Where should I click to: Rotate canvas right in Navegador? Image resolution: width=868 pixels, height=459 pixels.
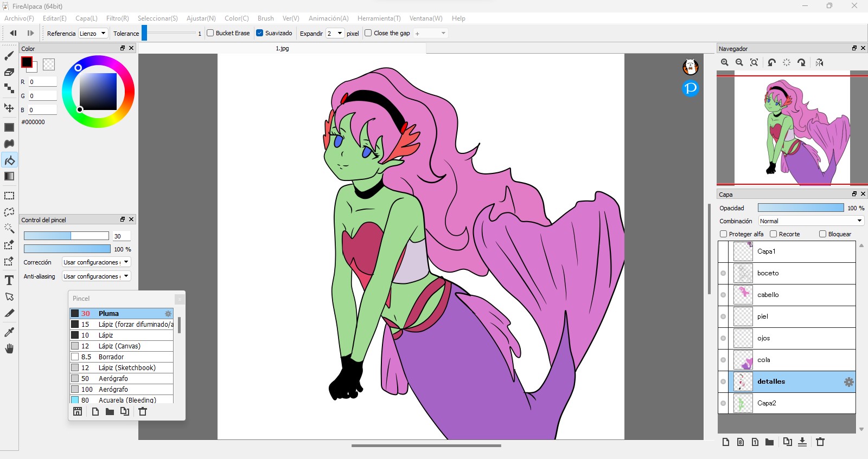point(802,62)
